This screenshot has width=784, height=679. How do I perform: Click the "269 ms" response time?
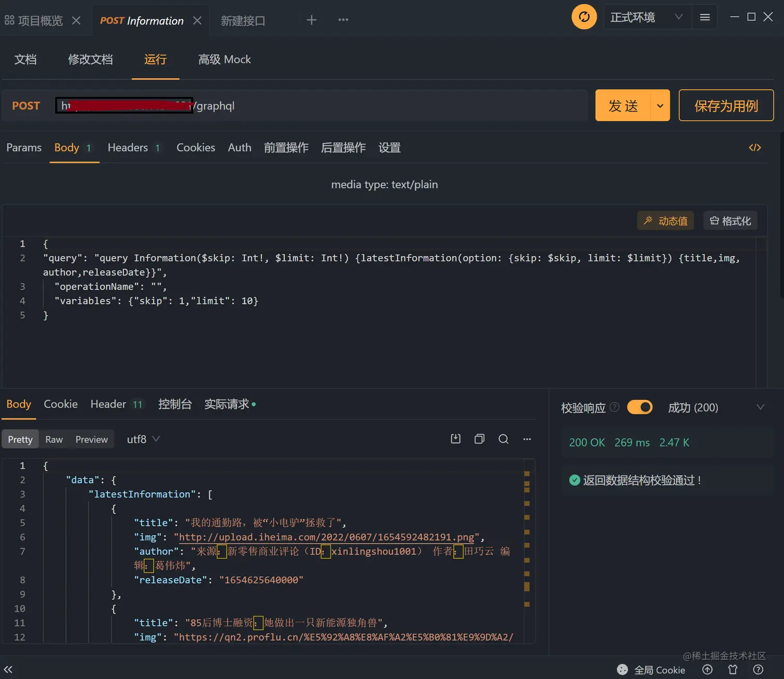click(x=632, y=442)
